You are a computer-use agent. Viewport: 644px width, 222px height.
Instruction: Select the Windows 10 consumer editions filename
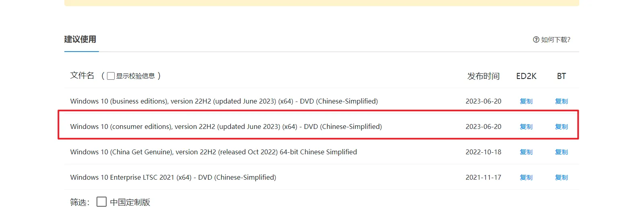click(x=226, y=127)
